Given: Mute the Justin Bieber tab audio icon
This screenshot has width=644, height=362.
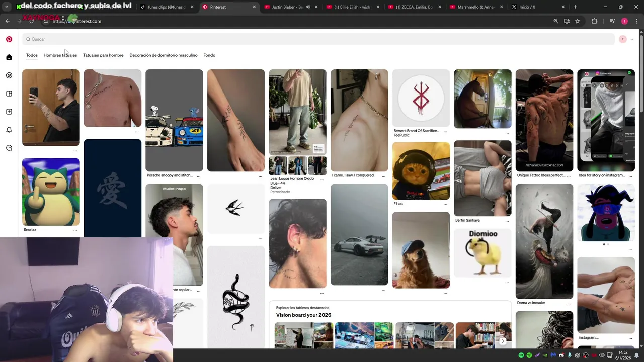Looking at the screenshot, I should (308, 7).
